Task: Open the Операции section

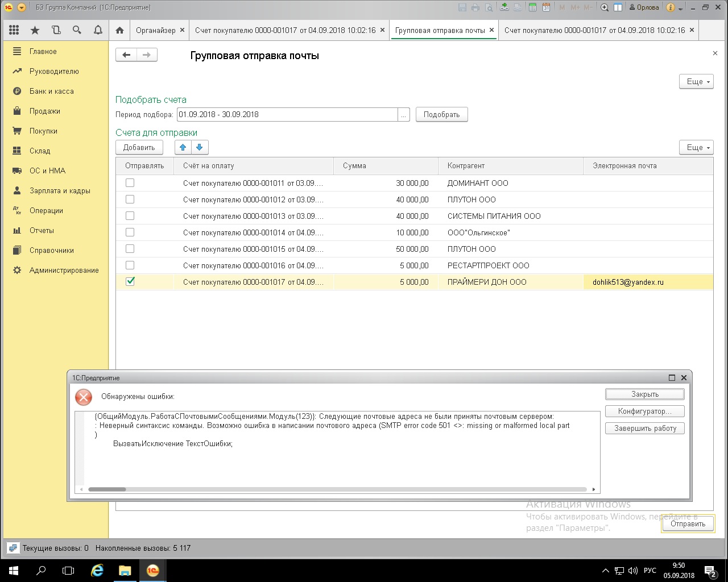Action: click(x=47, y=210)
